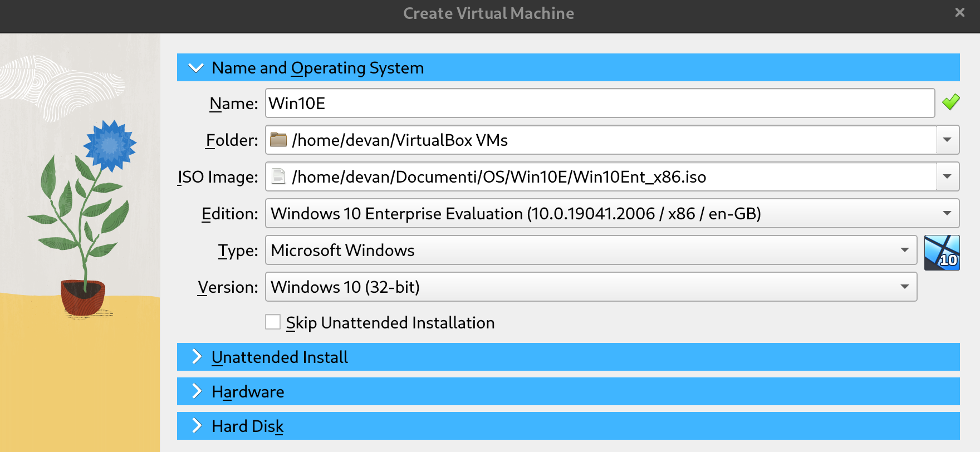This screenshot has width=980, height=452.
Task: Open the ISO Image dropdown arrow
Action: (x=947, y=176)
